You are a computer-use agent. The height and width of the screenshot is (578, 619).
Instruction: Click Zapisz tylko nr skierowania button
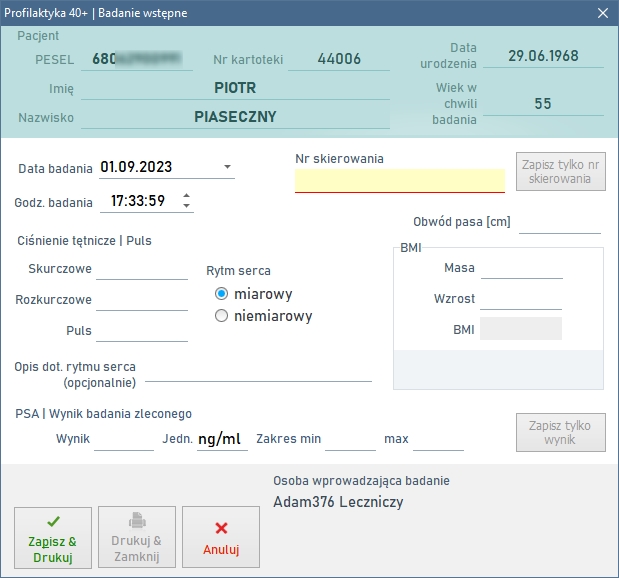(561, 172)
